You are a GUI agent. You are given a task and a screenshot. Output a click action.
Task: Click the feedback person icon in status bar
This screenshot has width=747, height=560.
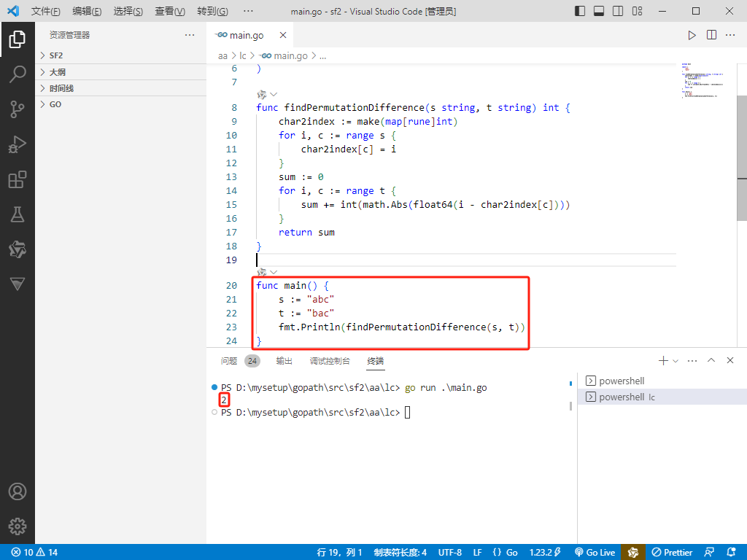click(709, 553)
